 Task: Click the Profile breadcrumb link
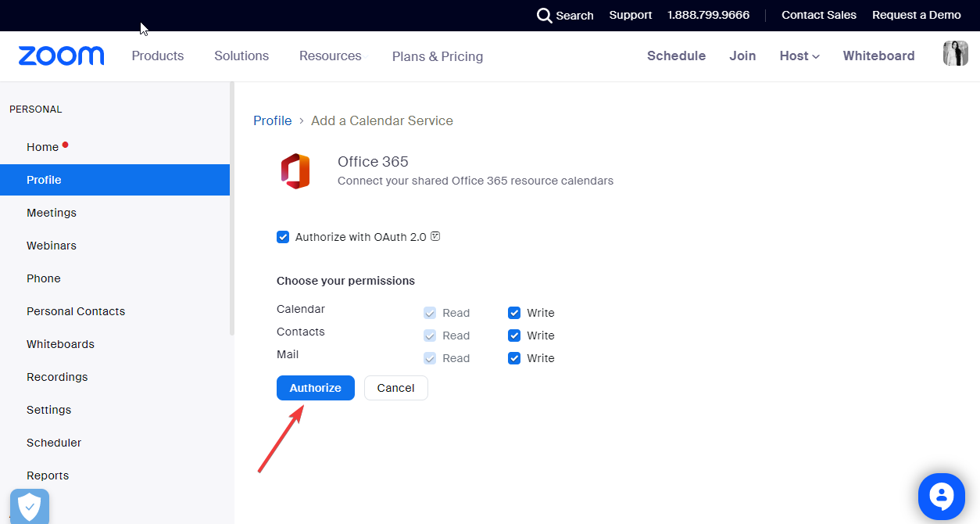pyautogui.click(x=273, y=120)
